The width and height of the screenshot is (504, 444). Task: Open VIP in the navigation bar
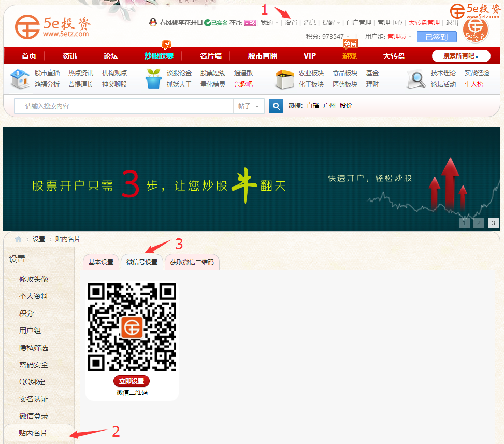point(310,56)
